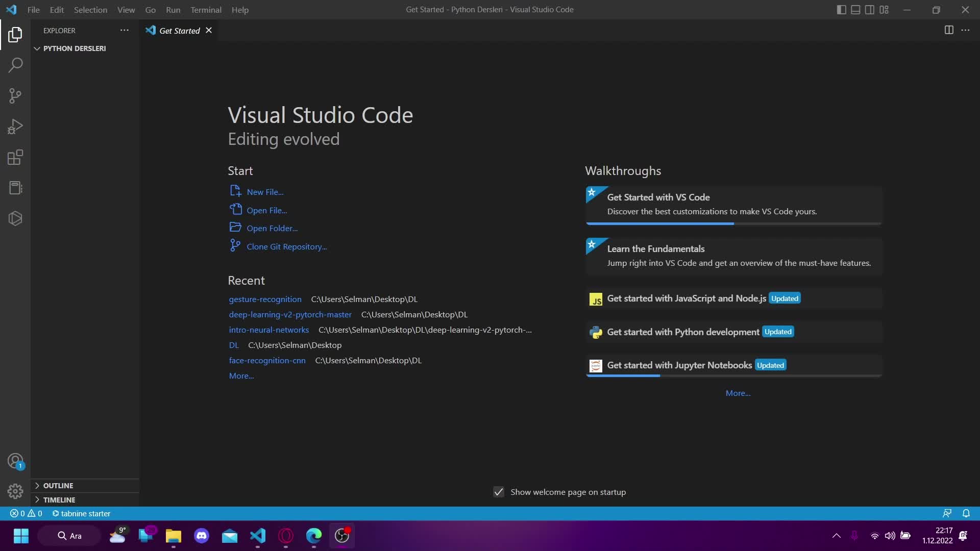Open editor more actions ellipsis
The image size is (980, 551).
point(965,30)
